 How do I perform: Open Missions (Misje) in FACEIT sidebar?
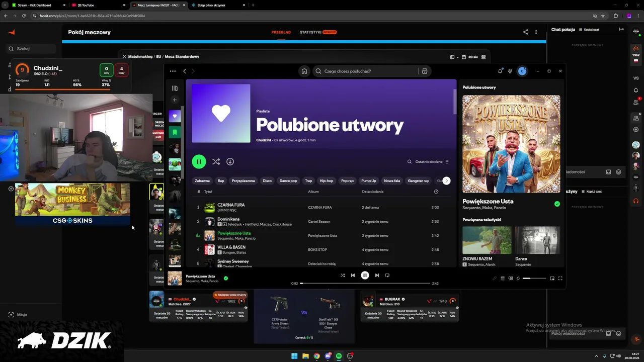(17, 315)
